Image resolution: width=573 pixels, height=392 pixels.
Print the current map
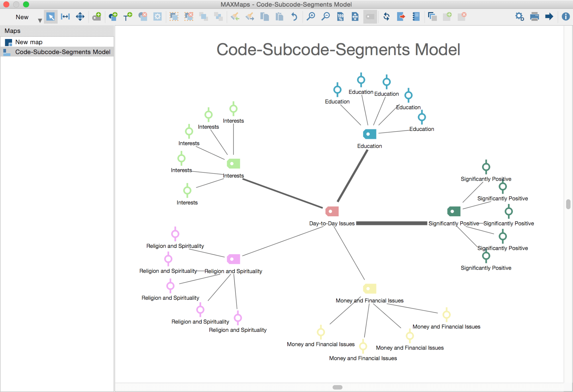pyautogui.click(x=534, y=17)
